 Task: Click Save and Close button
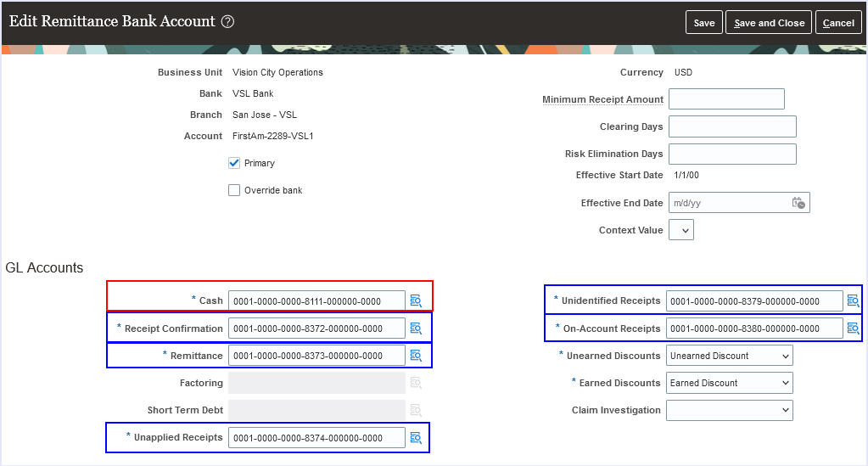point(769,23)
